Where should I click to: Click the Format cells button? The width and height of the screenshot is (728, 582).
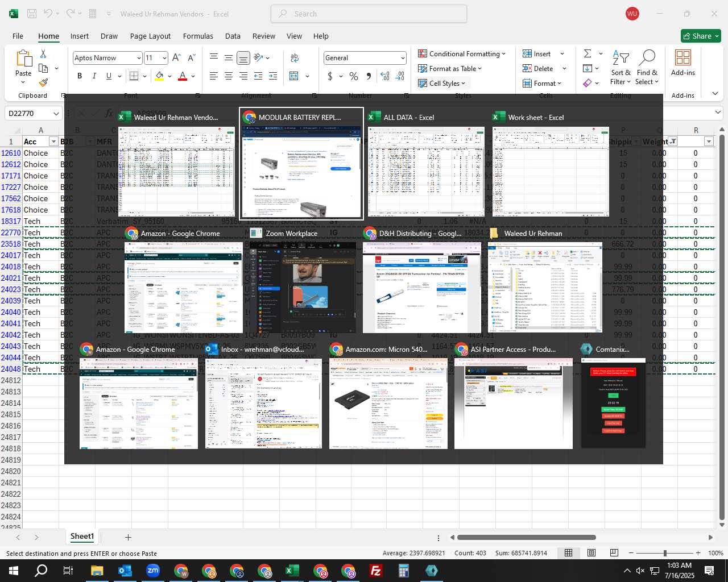pos(543,83)
